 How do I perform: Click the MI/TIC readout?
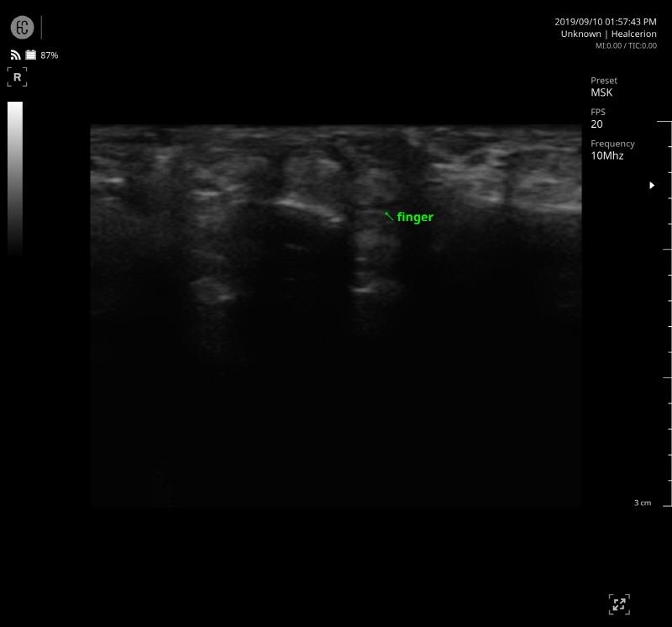[626, 46]
